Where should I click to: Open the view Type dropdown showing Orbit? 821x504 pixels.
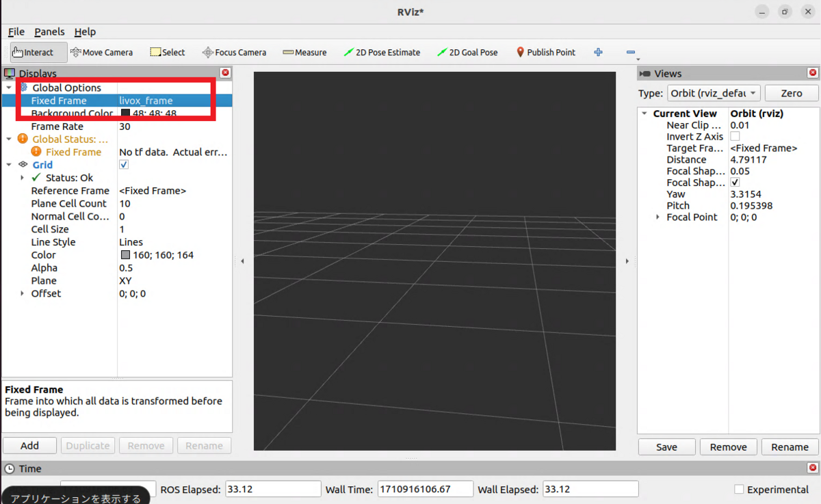[714, 93]
